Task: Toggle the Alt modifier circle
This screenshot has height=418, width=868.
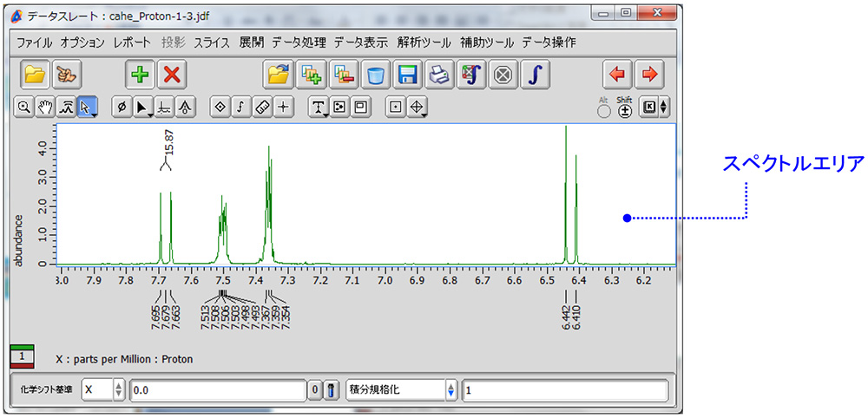Action: click(x=604, y=111)
